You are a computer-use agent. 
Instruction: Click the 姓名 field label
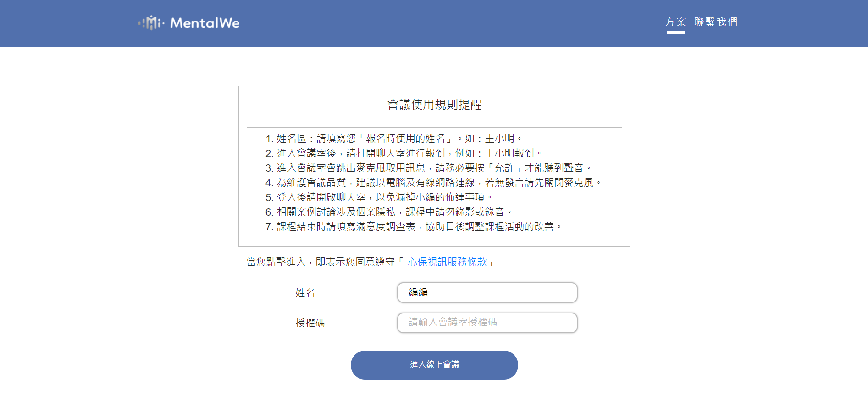pos(305,293)
